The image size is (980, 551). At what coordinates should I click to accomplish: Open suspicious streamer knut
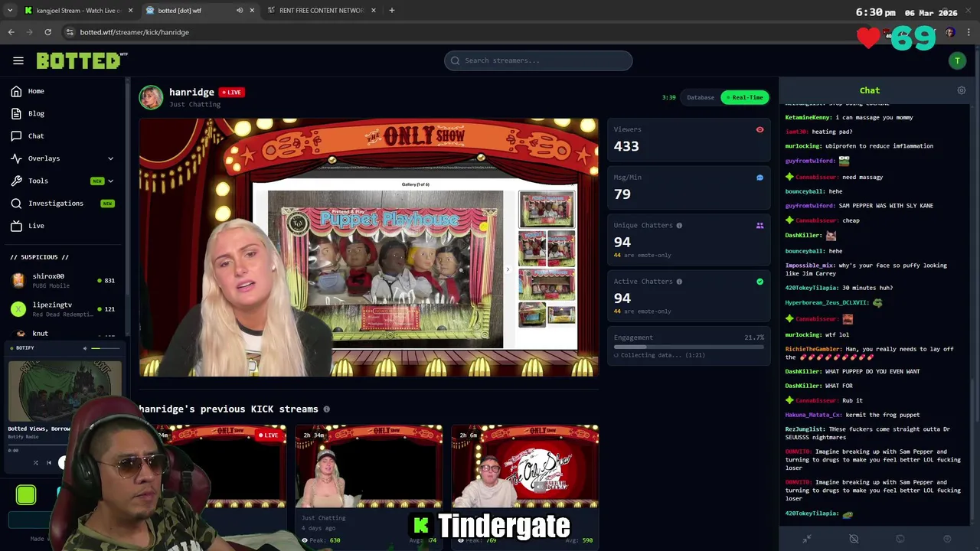[x=63, y=334]
